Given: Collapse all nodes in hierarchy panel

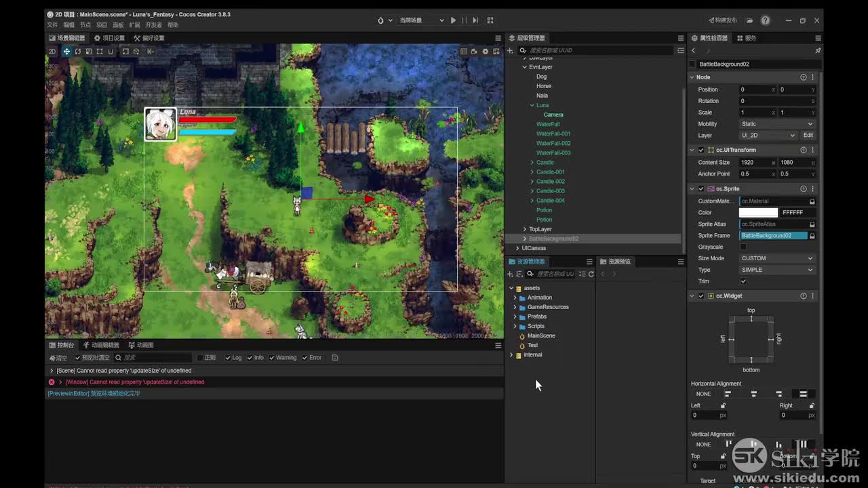Looking at the screenshot, I should click(680, 50).
